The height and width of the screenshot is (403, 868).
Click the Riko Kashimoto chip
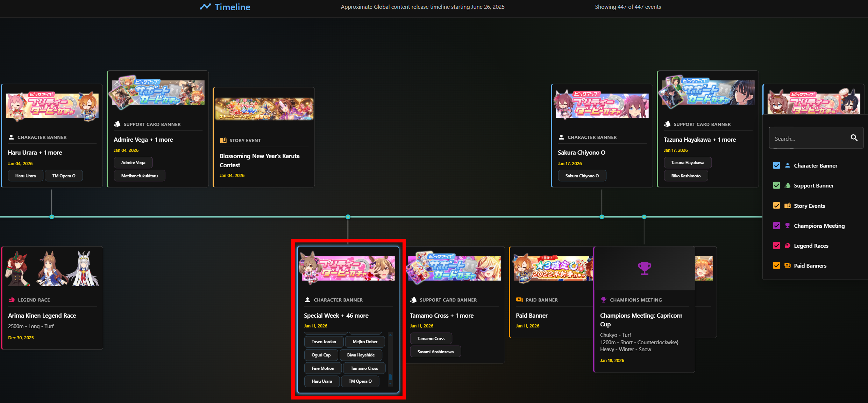tap(686, 176)
